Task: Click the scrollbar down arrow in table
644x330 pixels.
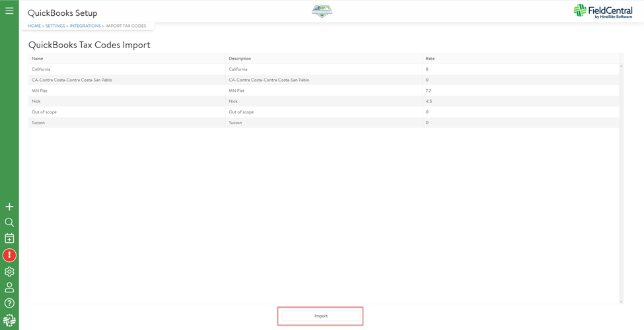Action: click(x=621, y=302)
